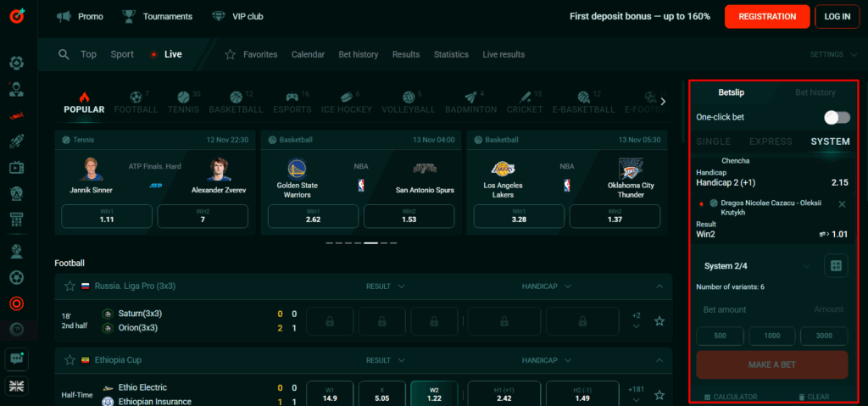Open the soccer ball icon in the sidebar

pyautogui.click(x=17, y=277)
